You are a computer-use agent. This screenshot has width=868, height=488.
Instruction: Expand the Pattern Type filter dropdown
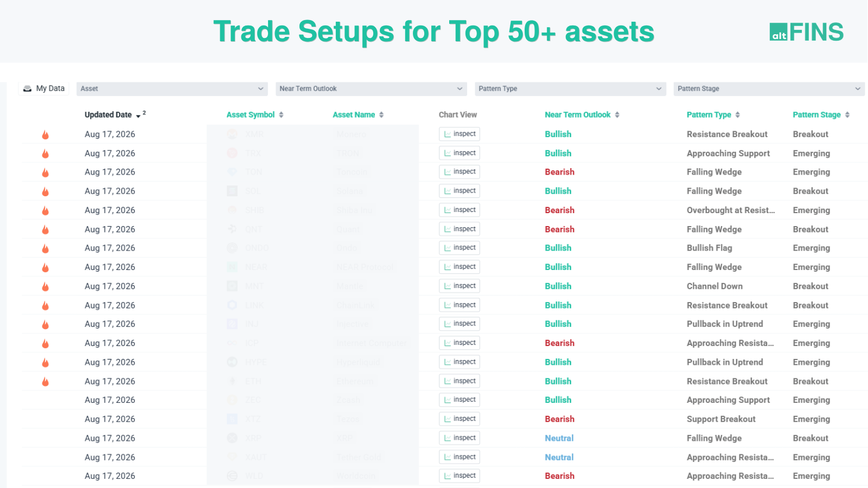(x=570, y=89)
